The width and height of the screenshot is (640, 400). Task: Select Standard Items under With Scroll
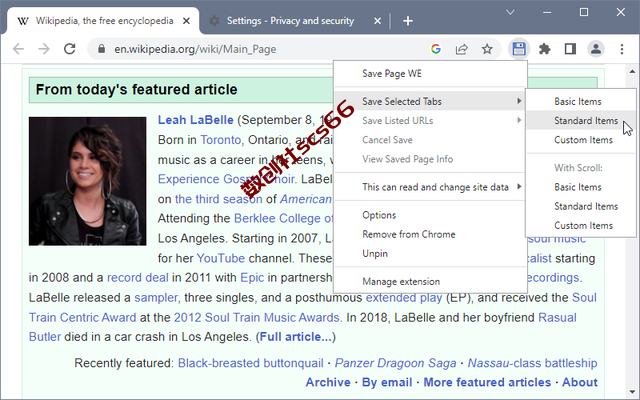(x=581, y=206)
